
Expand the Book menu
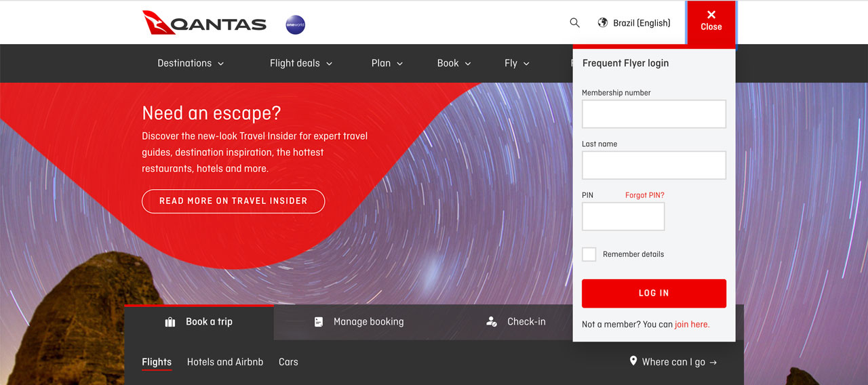coord(454,63)
